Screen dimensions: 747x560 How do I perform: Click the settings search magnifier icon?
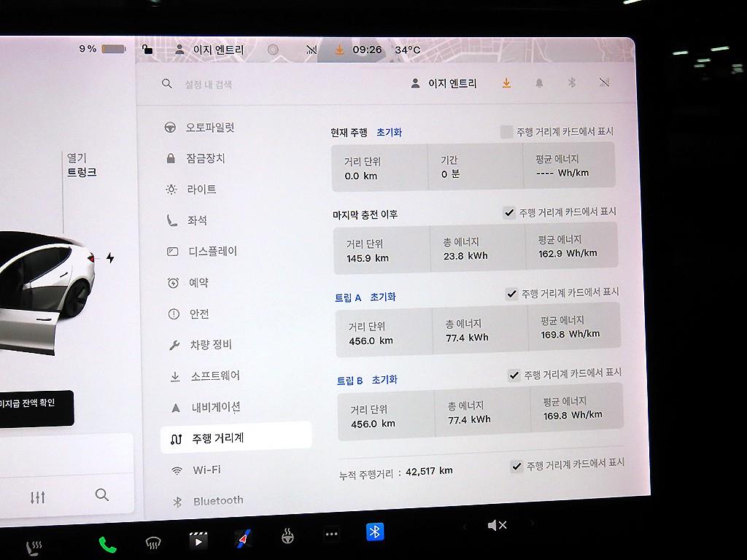(167, 84)
